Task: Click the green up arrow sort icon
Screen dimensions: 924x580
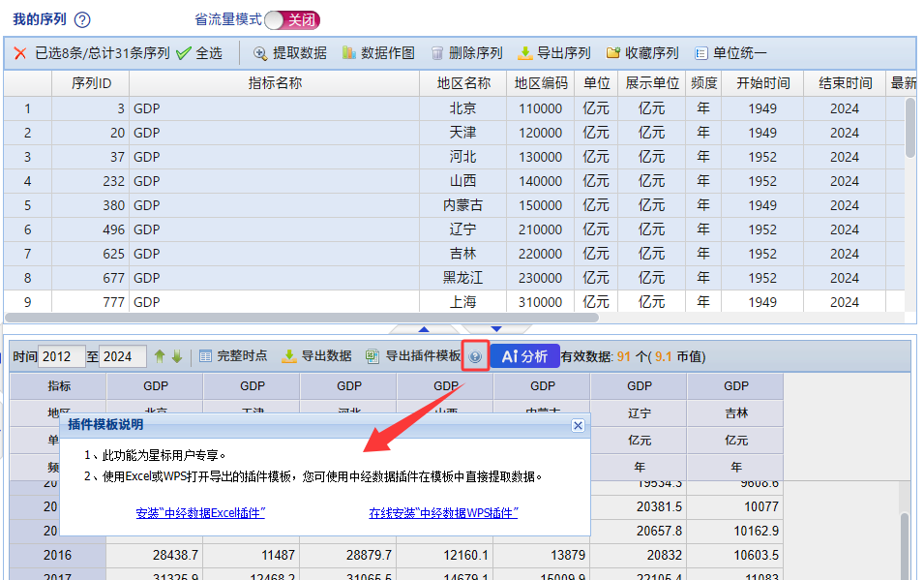Action: (161, 356)
